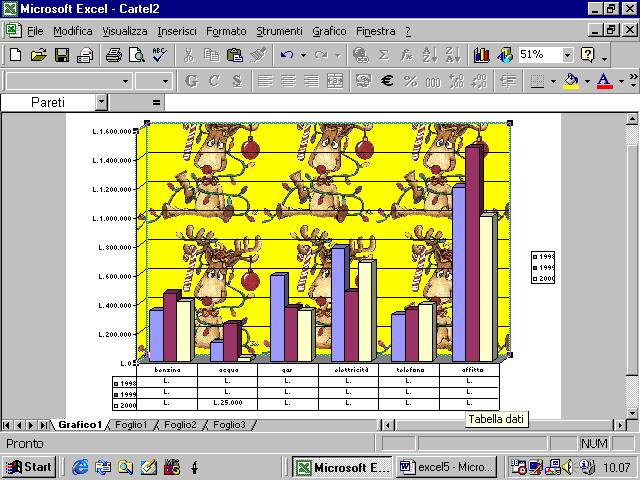Toggle Bold with the G button
640x480 pixels.
pos(191,81)
